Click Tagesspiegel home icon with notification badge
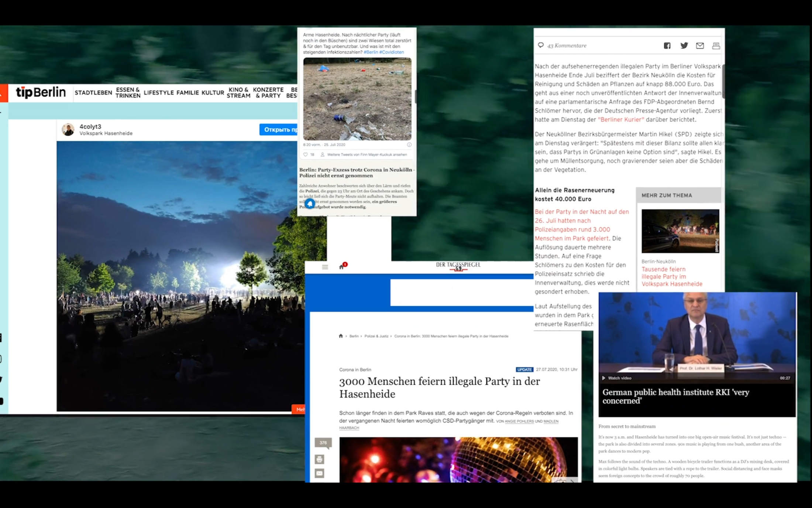This screenshot has height=508, width=812. [342, 267]
